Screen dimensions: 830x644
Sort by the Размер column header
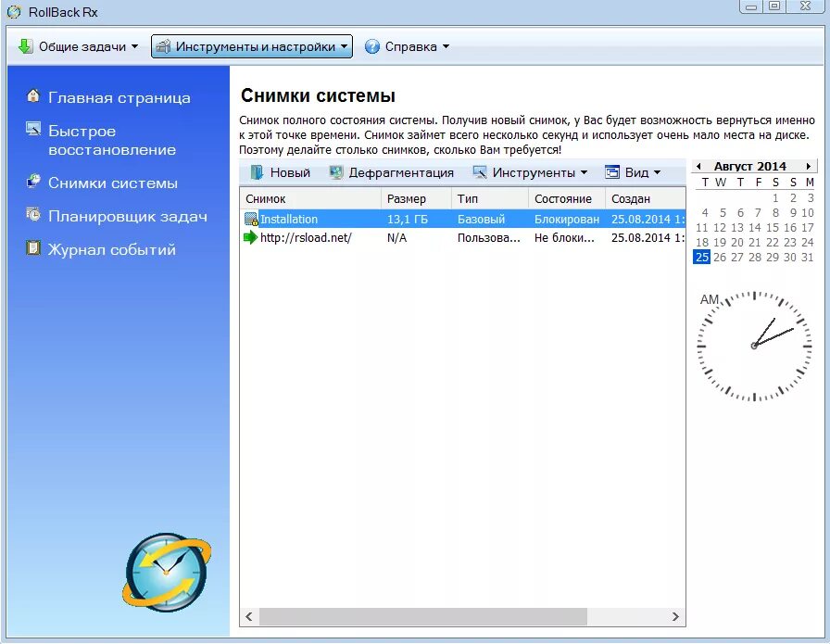[x=416, y=198]
